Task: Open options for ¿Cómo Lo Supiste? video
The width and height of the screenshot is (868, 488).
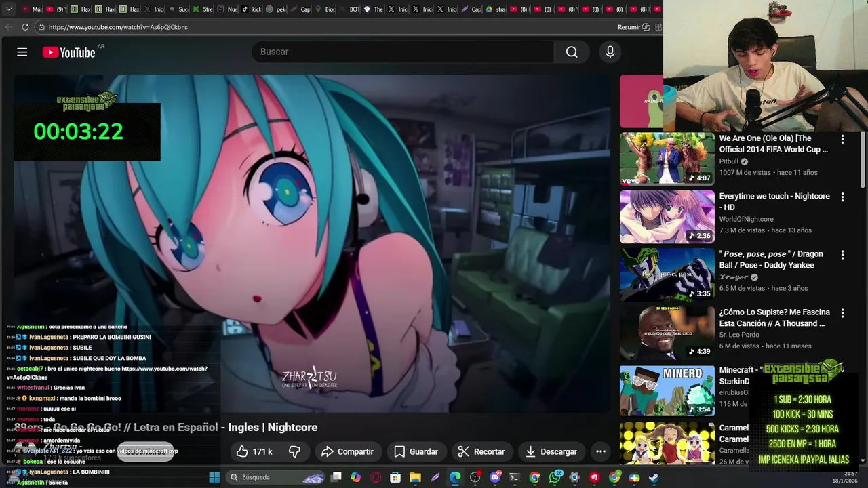Action: tap(842, 314)
